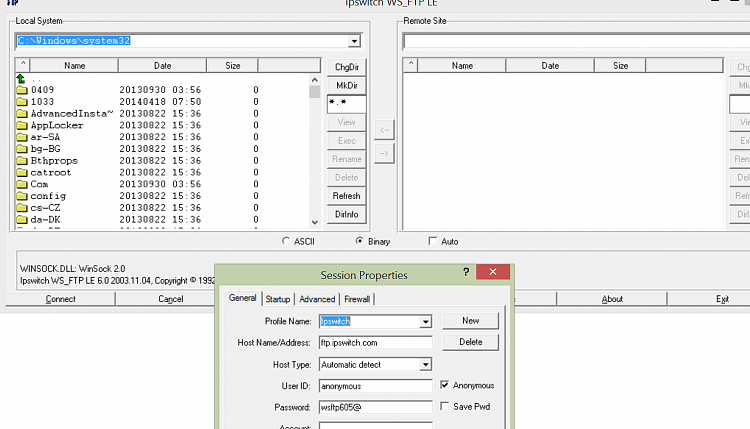Click the local MkDir button

[x=347, y=85]
